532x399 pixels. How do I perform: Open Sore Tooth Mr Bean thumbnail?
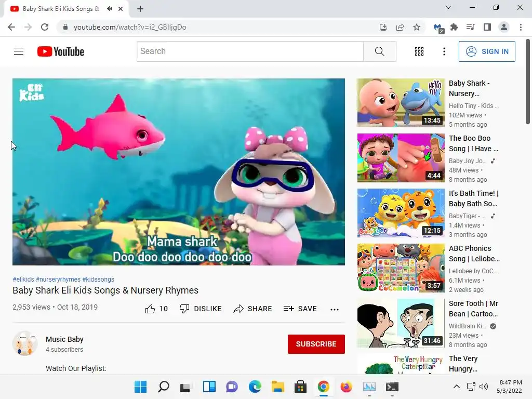[x=401, y=323]
